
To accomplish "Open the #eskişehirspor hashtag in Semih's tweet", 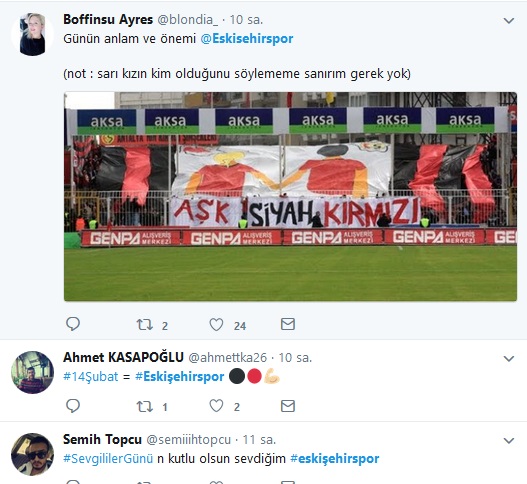I will click(335, 458).
